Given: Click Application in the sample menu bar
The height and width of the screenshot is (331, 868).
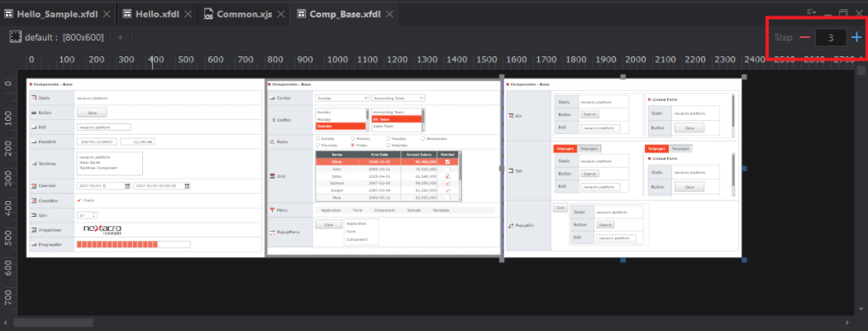Looking at the screenshot, I should tap(331, 211).
